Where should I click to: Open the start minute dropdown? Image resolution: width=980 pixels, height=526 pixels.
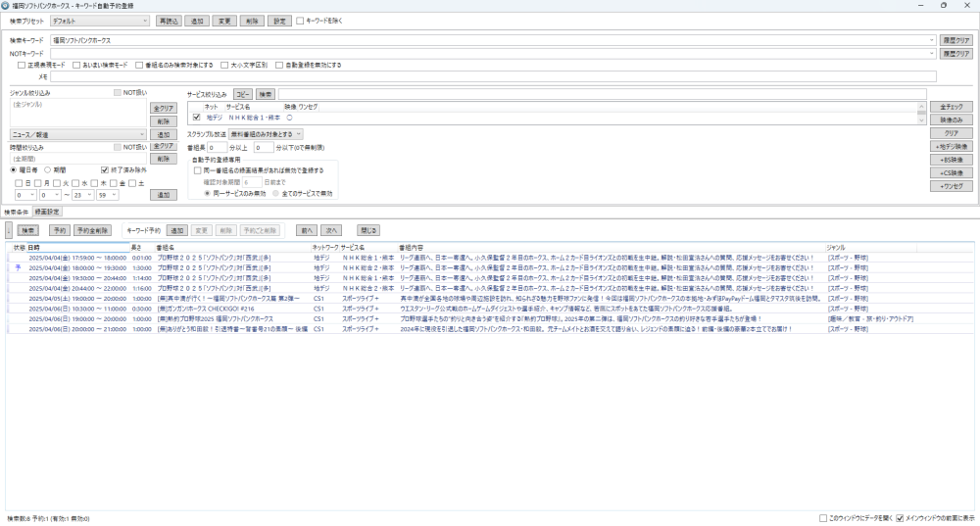point(50,195)
